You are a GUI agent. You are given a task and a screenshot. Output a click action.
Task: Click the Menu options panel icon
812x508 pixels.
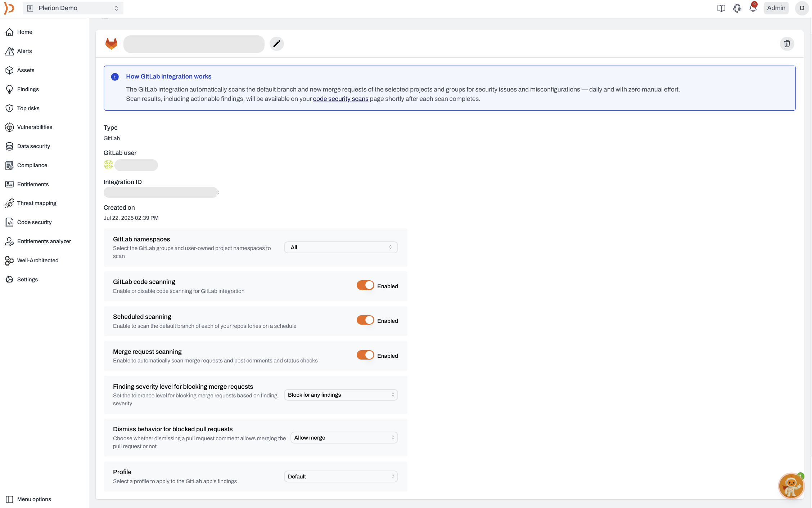pyautogui.click(x=9, y=499)
